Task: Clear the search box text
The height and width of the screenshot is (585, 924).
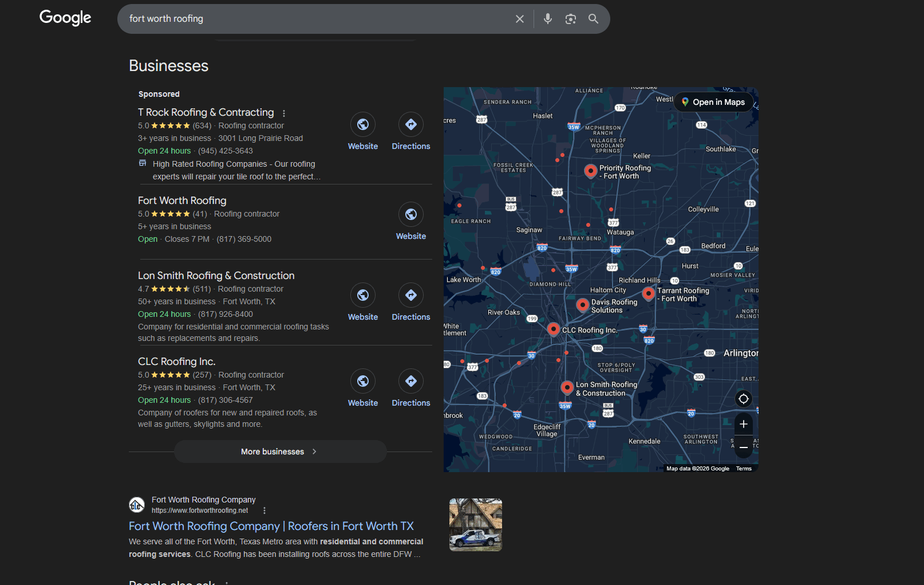Action: [x=519, y=19]
